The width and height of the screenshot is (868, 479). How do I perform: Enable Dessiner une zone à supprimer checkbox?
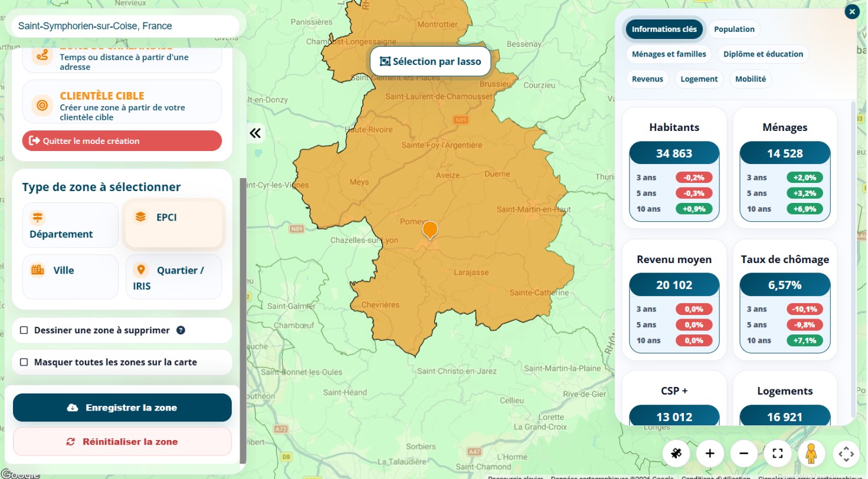24,330
